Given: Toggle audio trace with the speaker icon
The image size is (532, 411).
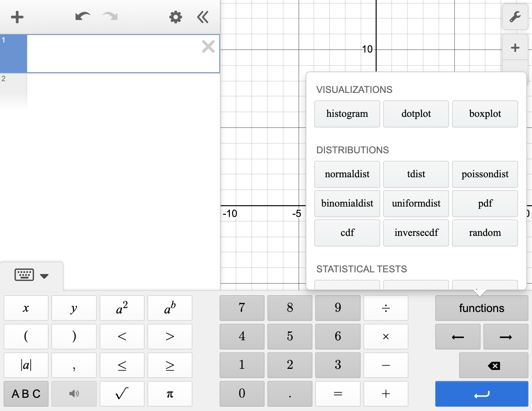Looking at the screenshot, I should click(74, 393).
